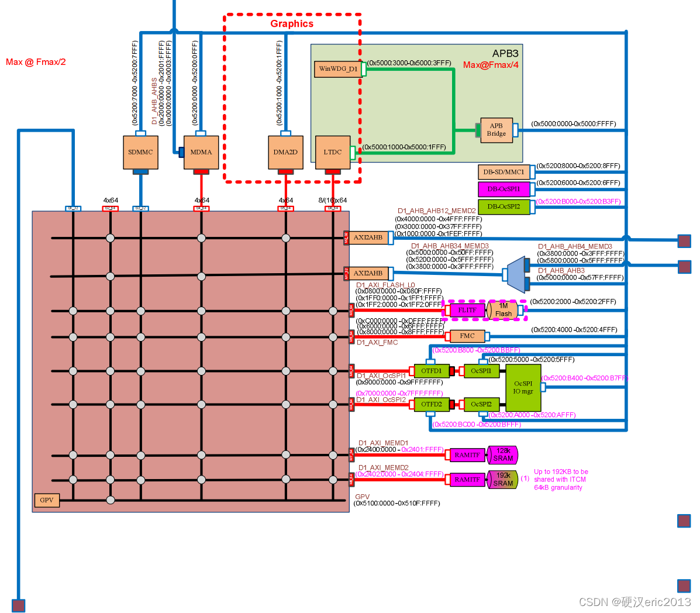Click address range (0x5200:6000-0x5200:6FFF)

click(578, 182)
